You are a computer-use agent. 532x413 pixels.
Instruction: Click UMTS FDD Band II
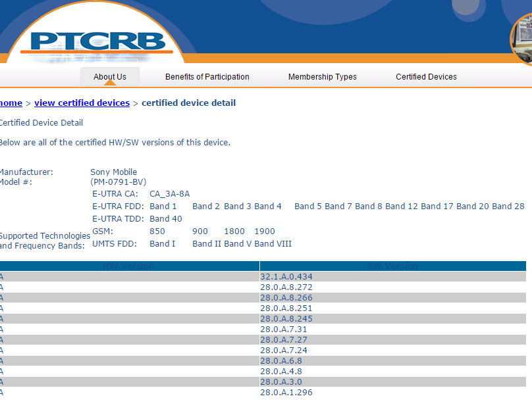coord(207,244)
